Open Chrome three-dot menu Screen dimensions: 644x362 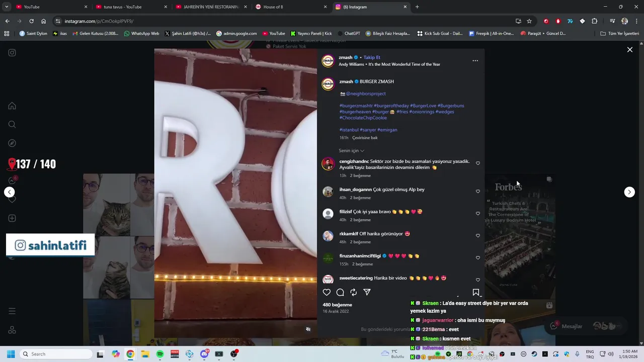pyautogui.click(x=637, y=21)
